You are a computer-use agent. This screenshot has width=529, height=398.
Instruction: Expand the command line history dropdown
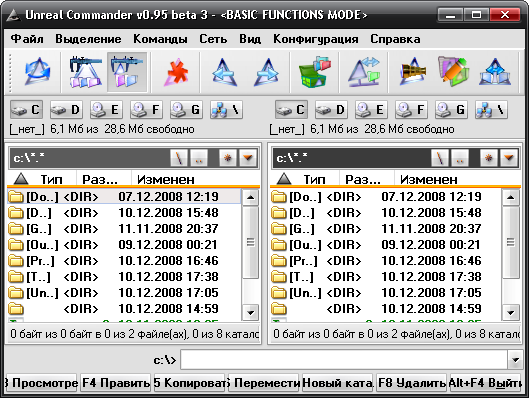(515, 360)
